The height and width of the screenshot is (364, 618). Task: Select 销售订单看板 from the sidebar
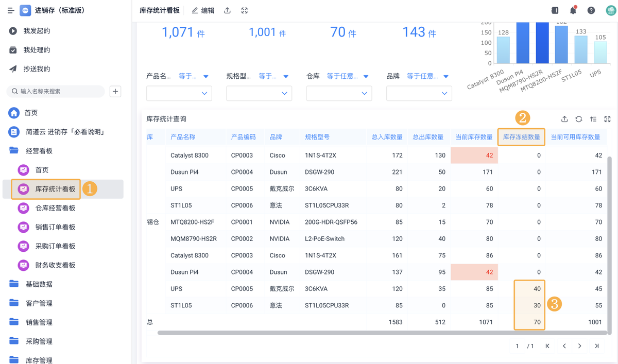(55, 227)
